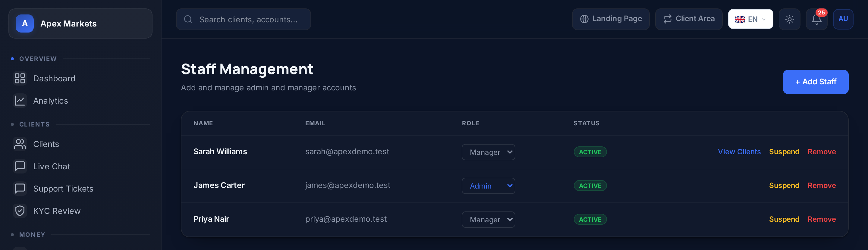Click the ROLE column header

tap(471, 123)
